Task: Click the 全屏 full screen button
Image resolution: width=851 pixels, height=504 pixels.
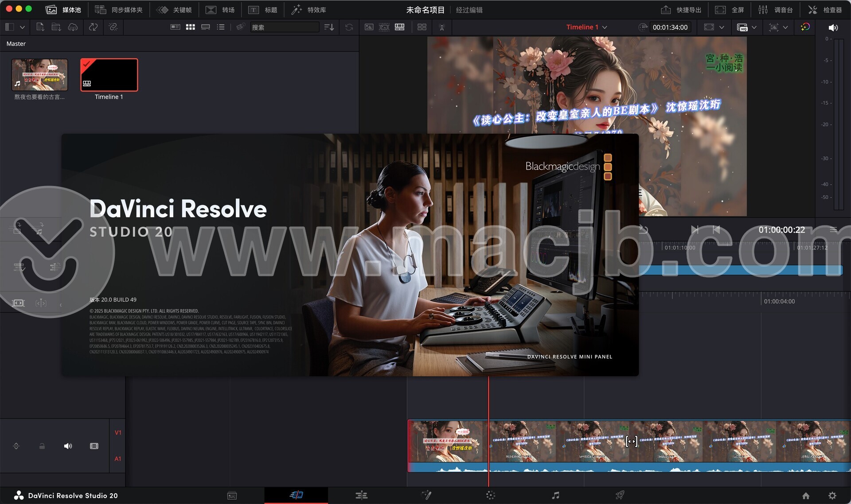Action: 730,10
